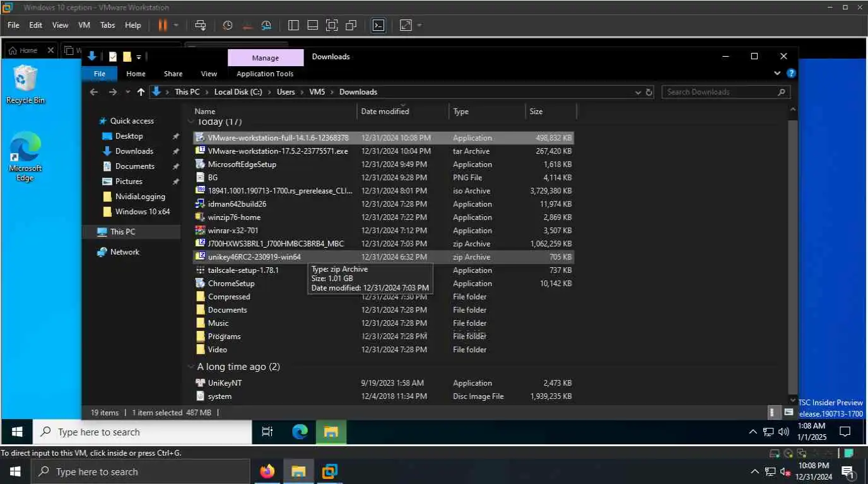Open the VMware Tabs menu
This screenshot has width=868, height=484.
(x=108, y=25)
